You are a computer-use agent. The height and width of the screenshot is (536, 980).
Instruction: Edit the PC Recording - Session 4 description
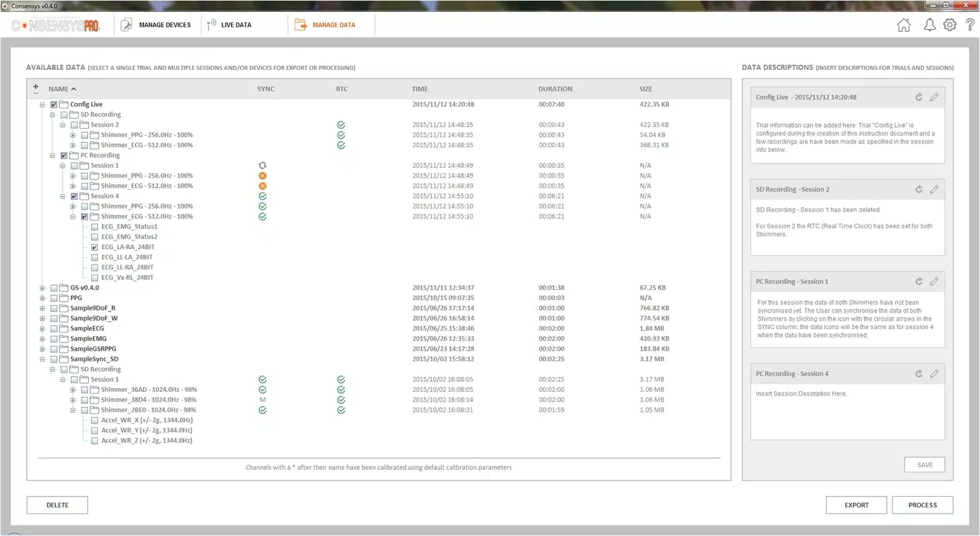click(x=934, y=374)
